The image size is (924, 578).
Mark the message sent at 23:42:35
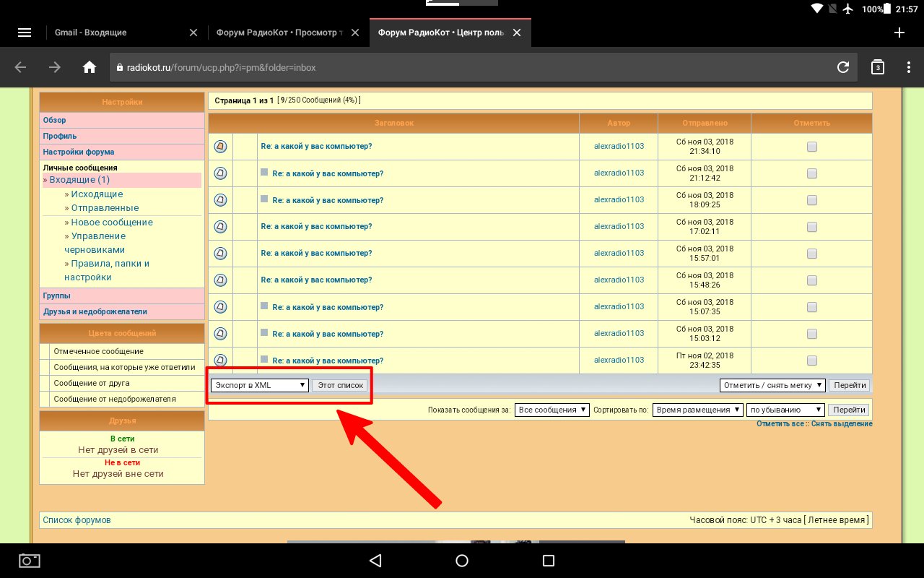812,361
